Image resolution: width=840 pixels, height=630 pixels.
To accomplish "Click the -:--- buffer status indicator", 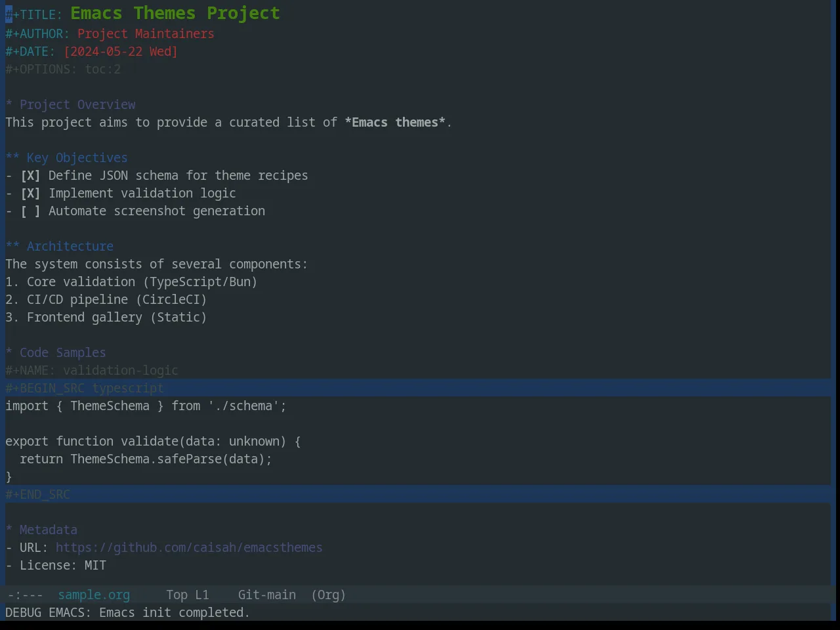I will click(x=25, y=595).
